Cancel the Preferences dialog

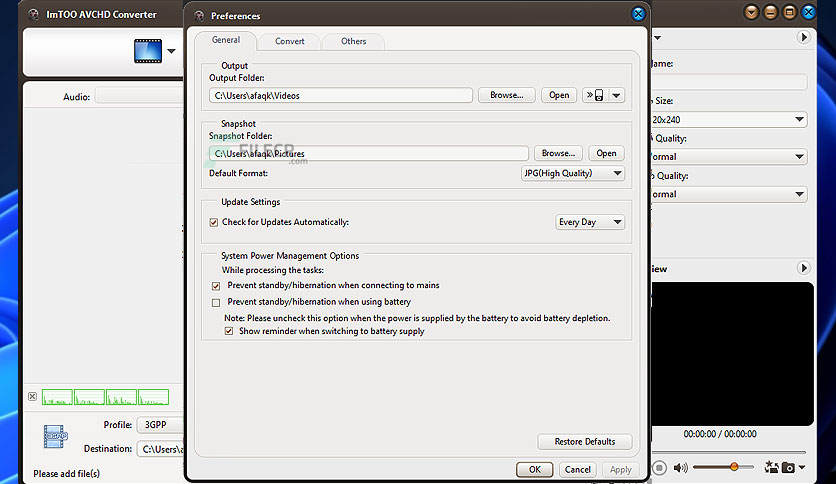tap(577, 469)
